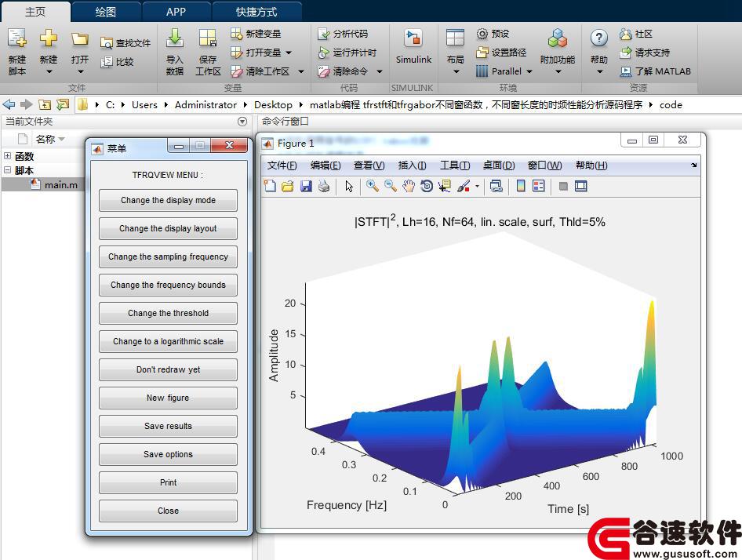
Task: Save workspace with 保存工作区 icon
Action: pos(208,38)
